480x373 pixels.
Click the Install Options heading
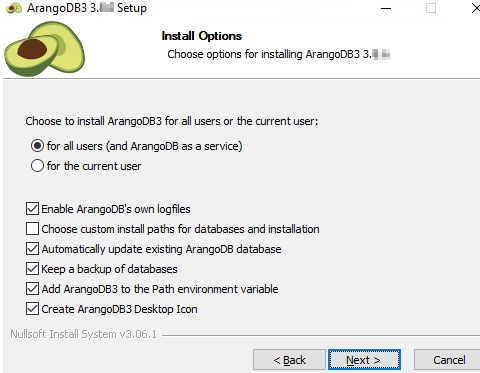(x=202, y=36)
